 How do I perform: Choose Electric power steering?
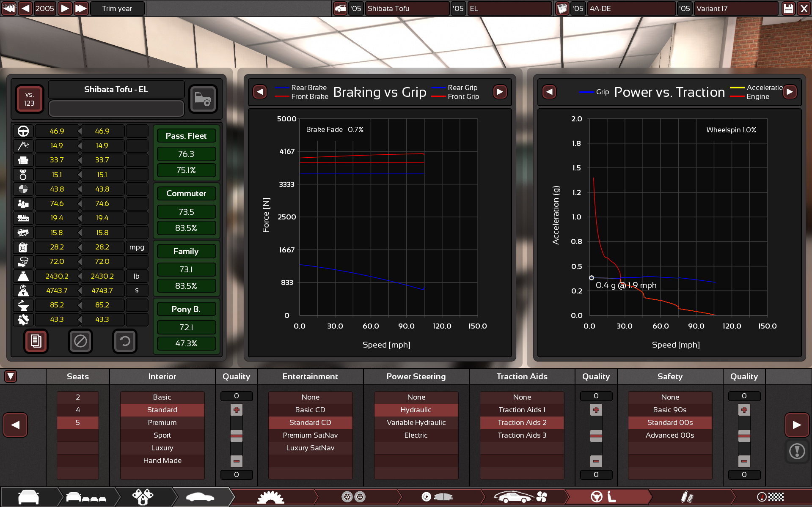click(416, 435)
